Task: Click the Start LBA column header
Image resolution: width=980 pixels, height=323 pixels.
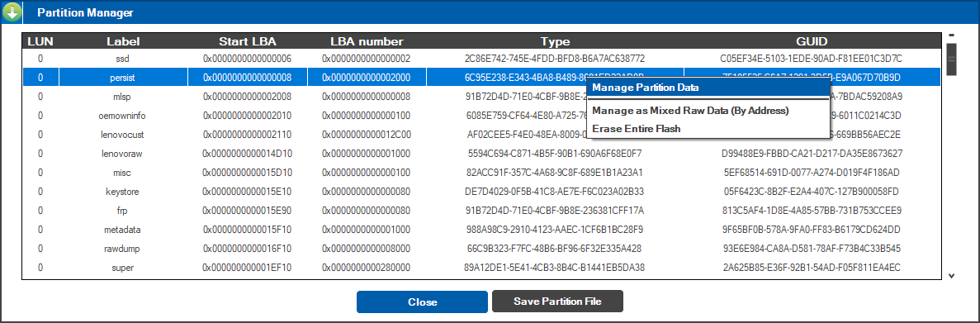Action: (x=248, y=42)
